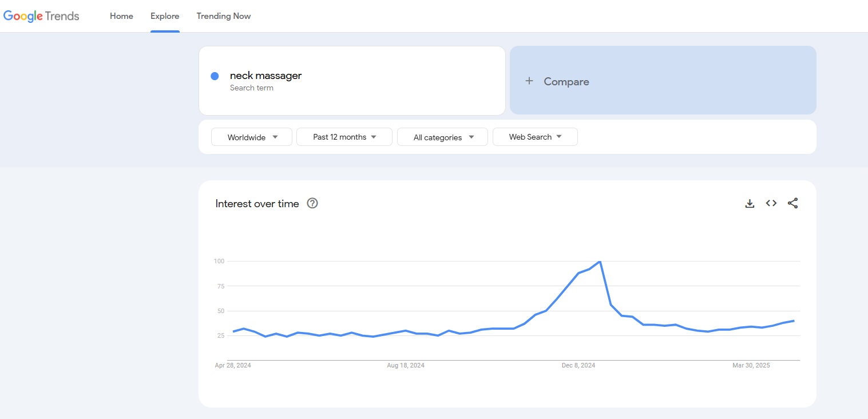Click the share icon on the chart
Viewport: 868px width, 419px height.
pos(792,203)
